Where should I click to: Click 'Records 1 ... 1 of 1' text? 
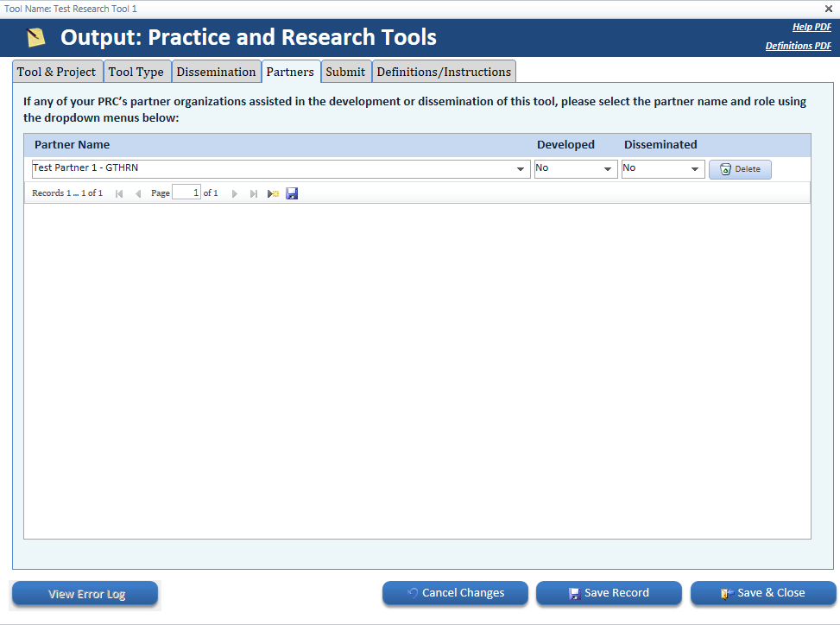pos(67,193)
